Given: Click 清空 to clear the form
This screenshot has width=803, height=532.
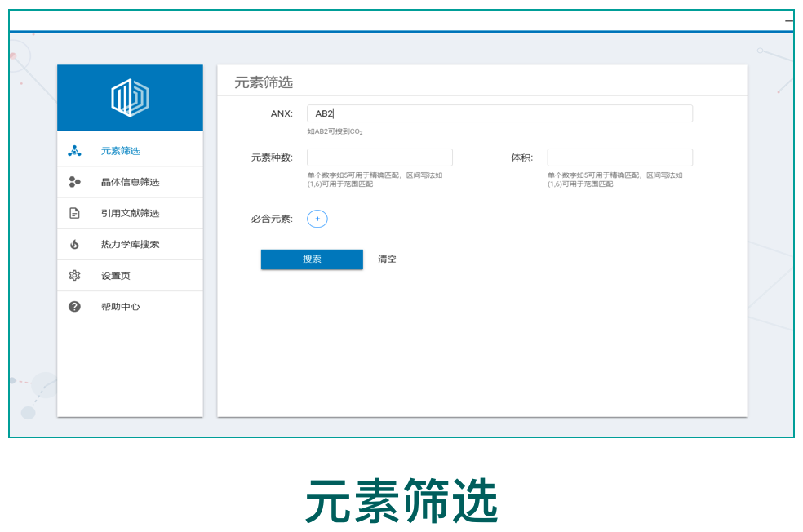Looking at the screenshot, I should click(x=387, y=259).
